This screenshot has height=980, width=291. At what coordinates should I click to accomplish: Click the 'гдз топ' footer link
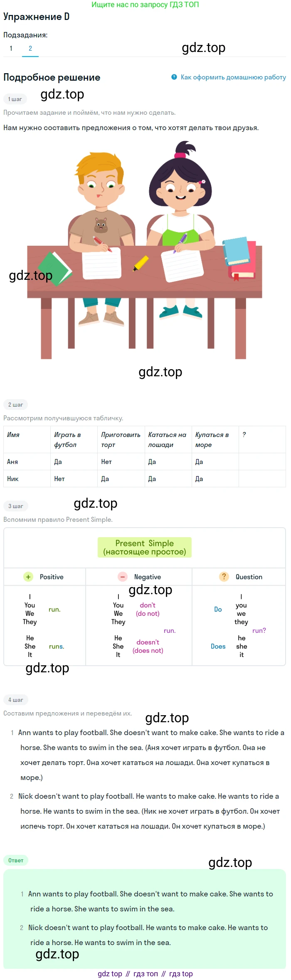(x=145, y=974)
